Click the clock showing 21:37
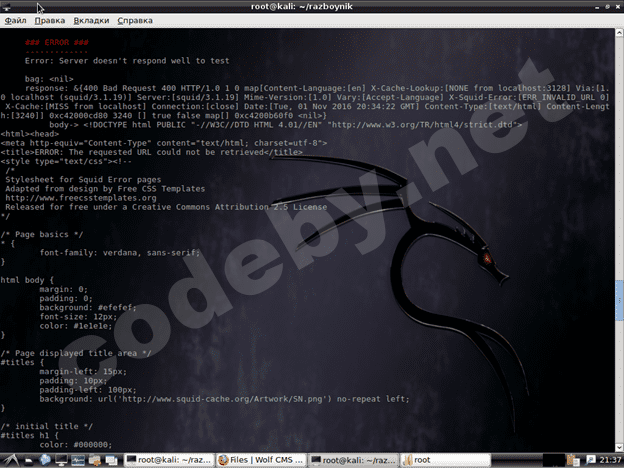This screenshot has width=624, height=468. (611, 460)
